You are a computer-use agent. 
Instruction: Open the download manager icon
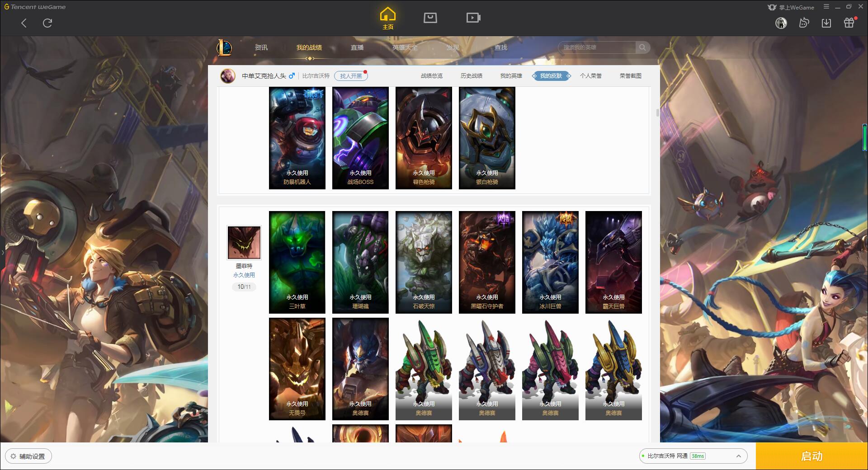pyautogui.click(x=826, y=23)
